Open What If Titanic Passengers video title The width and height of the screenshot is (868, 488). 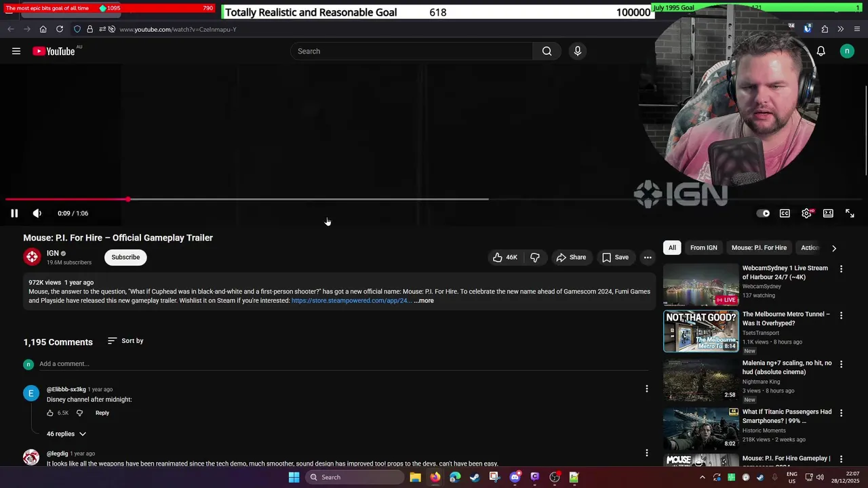click(787, 416)
